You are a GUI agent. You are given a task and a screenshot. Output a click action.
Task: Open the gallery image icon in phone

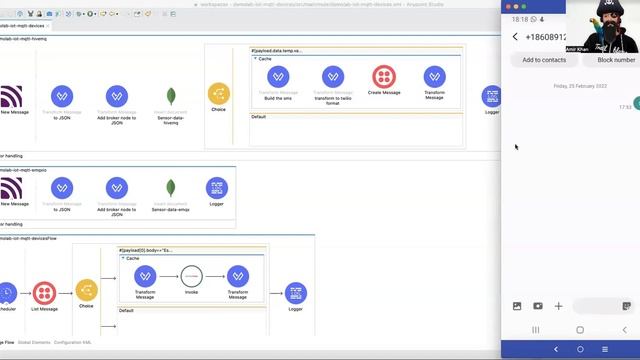coord(517,306)
